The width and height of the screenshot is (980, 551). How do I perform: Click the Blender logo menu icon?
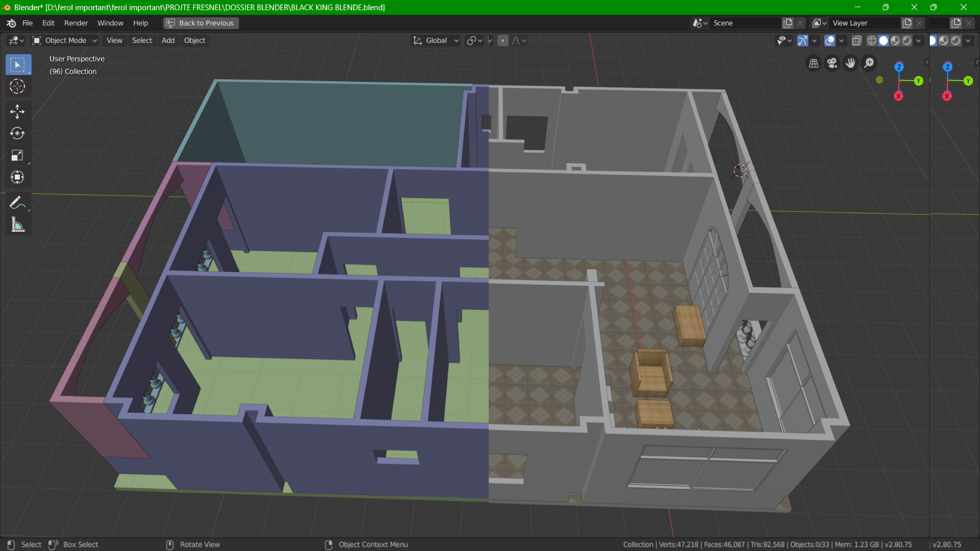(11, 23)
